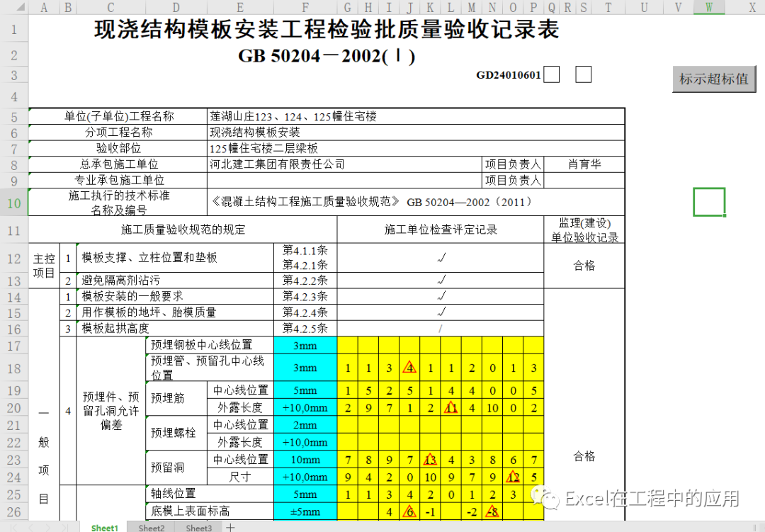The width and height of the screenshot is (765, 532).
Task: Select the GD24010601 code cell
Action: click(x=509, y=75)
